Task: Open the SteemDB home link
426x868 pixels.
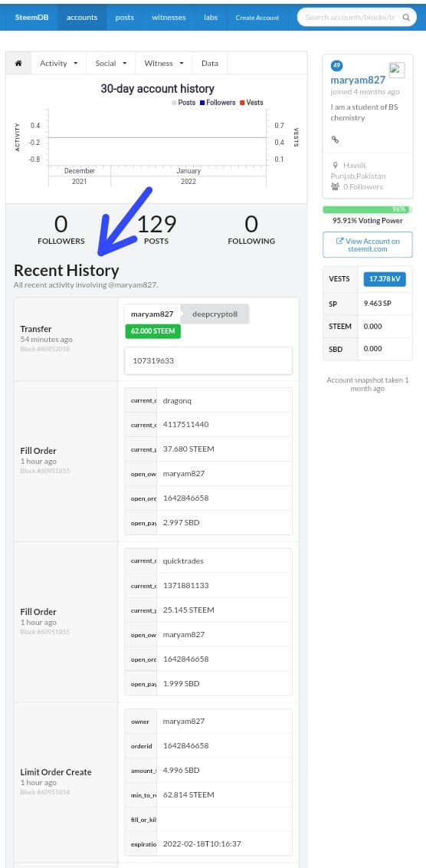Action: tap(31, 17)
